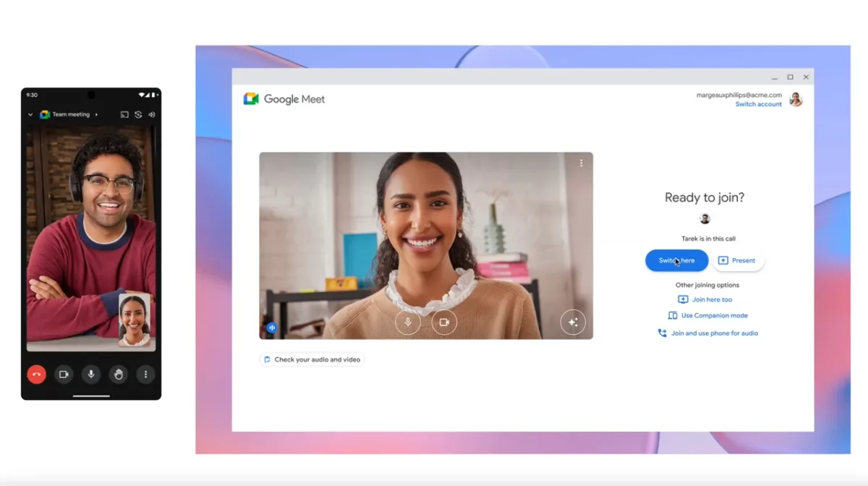This screenshot has height=486, width=868.
Task: Tap the speaker audio icon on phone
Action: [152, 114]
